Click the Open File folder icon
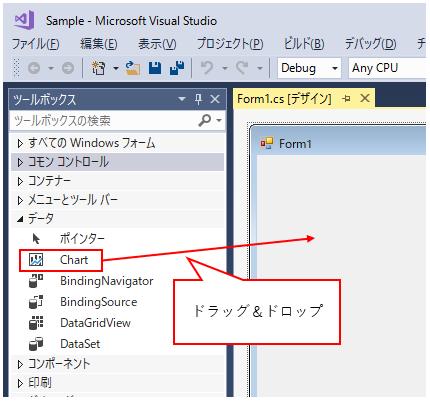Screen dimensions: 430x401 coord(133,68)
